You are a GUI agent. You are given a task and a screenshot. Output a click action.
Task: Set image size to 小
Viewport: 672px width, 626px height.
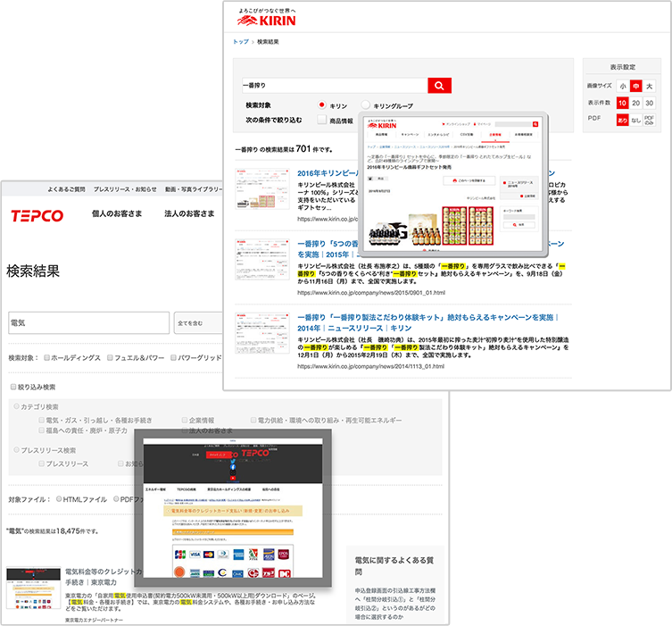(x=623, y=87)
